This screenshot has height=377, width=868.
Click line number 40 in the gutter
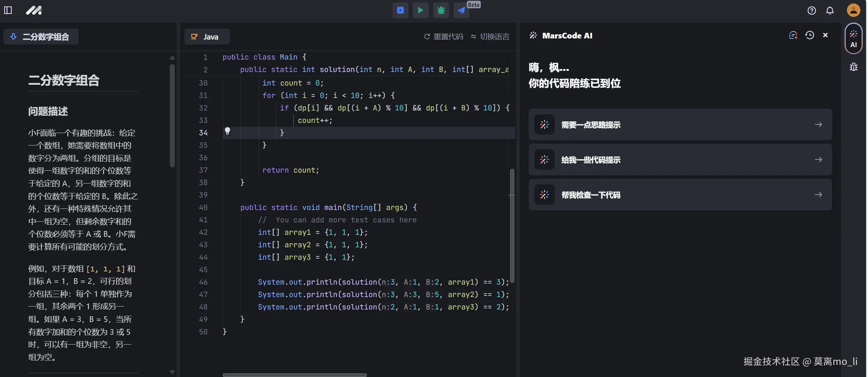203,207
